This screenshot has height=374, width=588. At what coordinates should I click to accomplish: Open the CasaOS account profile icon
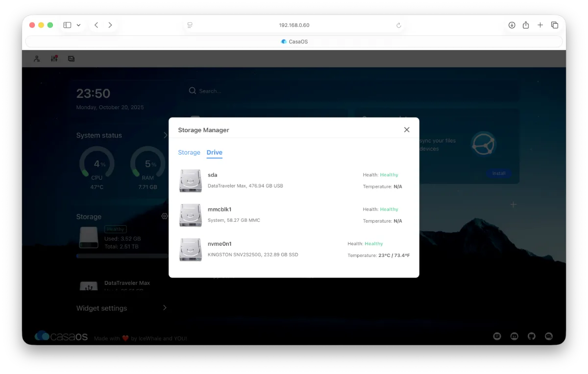[37, 59]
